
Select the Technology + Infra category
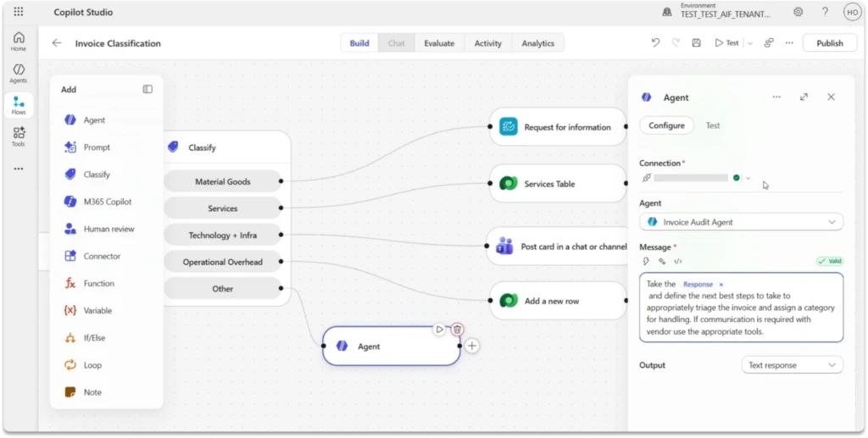223,235
